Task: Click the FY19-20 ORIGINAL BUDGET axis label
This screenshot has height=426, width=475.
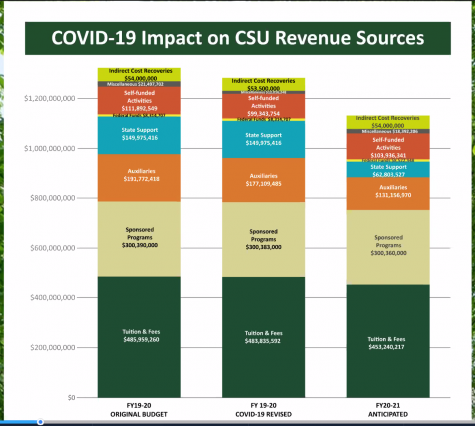Action: click(139, 410)
